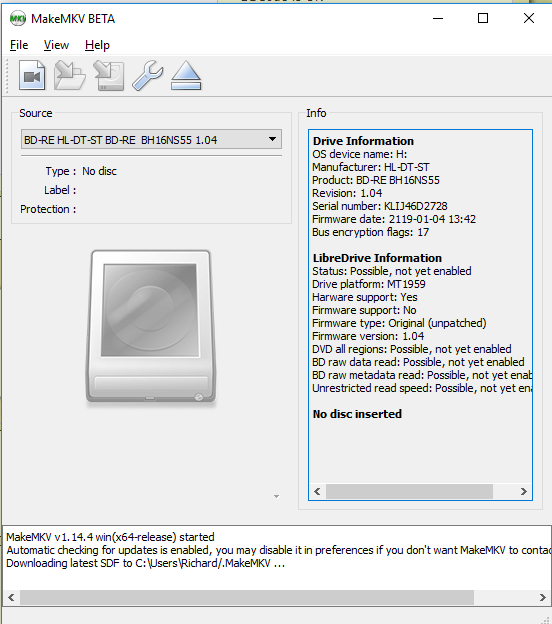Click the toolbar drag handle
This screenshot has width=552, height=624.
7,76
